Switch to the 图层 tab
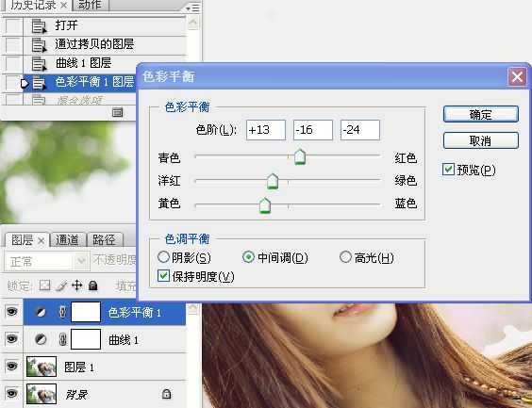532x408 pixels. click(x=22, y=240)
